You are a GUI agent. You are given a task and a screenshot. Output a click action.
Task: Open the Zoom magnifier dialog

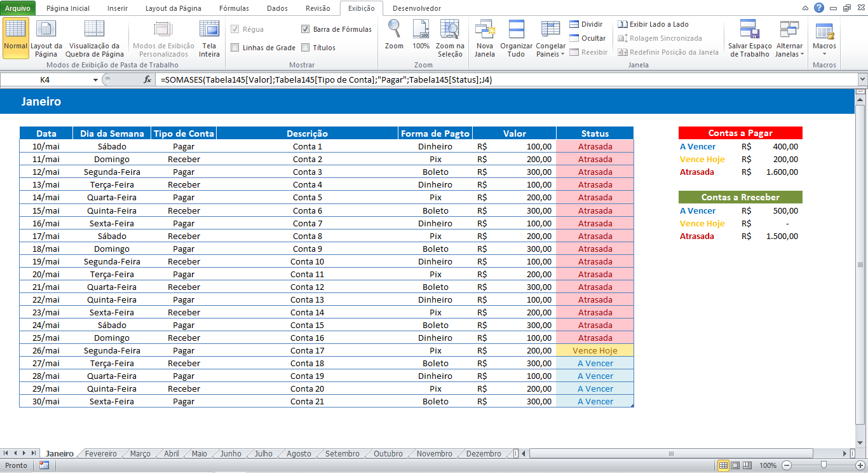[x=394, y=35]
